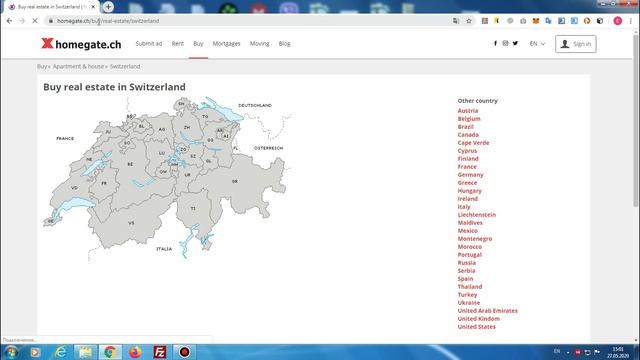Follow the Austria country link

tap(468, 111)
